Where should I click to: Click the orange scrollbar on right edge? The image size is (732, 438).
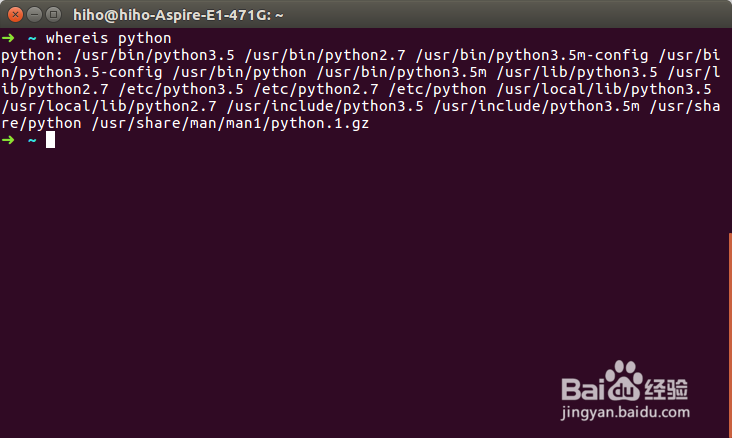729,330
